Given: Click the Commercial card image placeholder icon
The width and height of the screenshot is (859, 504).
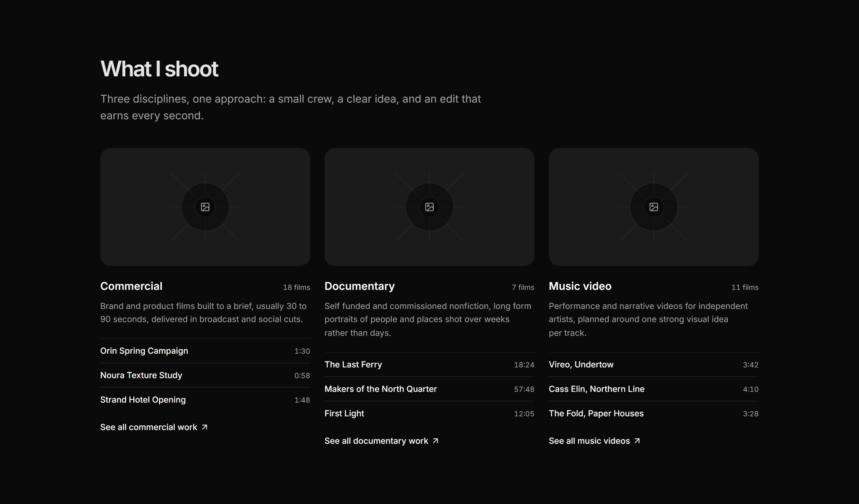Looking at the screenshot, I should pyautogui.click(x=205, y=207).
